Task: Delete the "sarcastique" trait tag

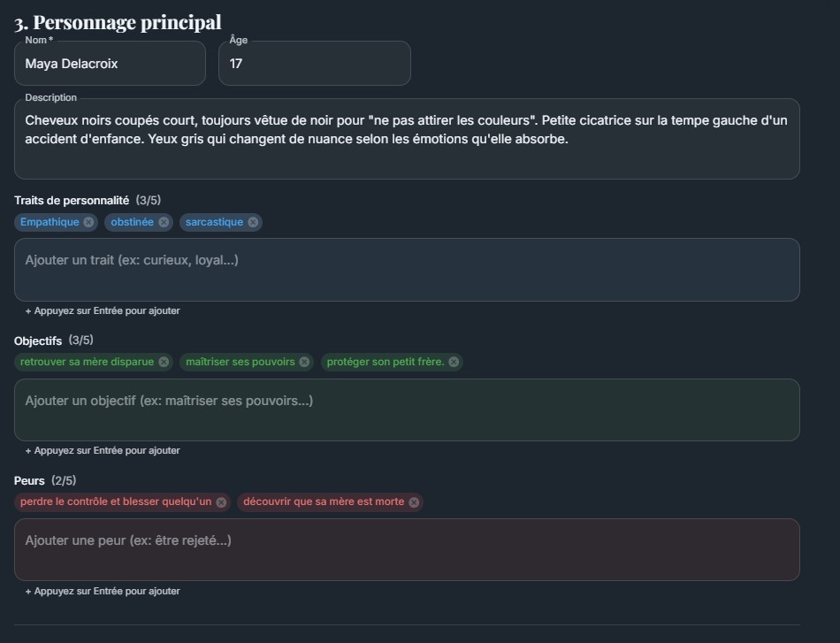Action: pos(253,222)
